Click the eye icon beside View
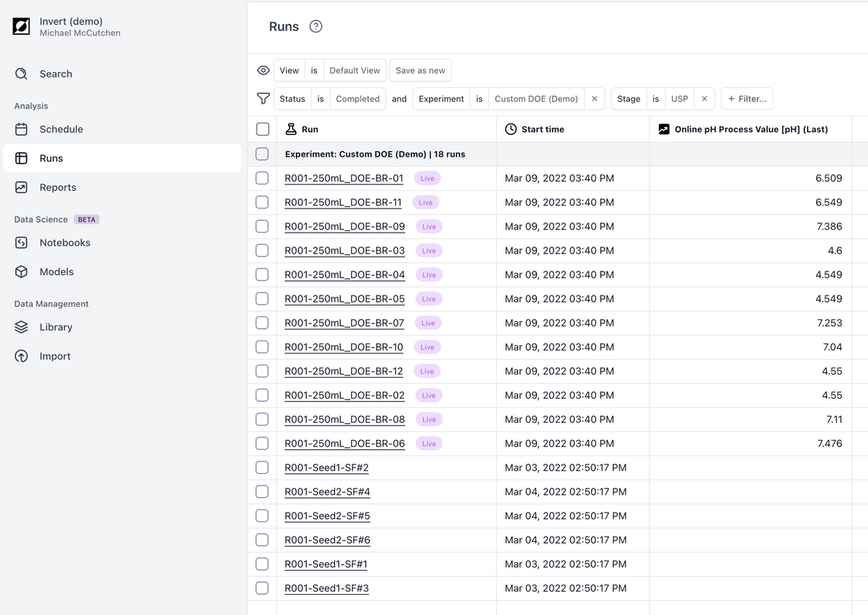Viewport: 868px width, 615px height. click(x=263, y=71)
